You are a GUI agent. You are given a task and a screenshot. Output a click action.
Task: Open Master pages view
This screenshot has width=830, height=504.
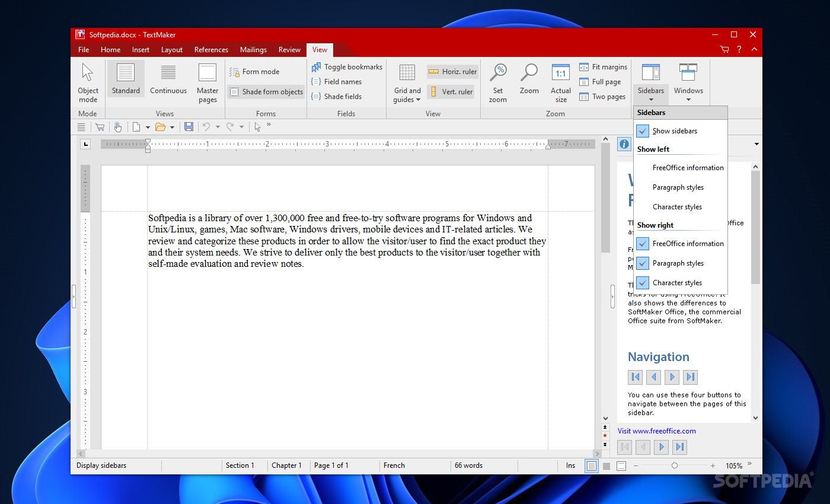pos(207,82)
